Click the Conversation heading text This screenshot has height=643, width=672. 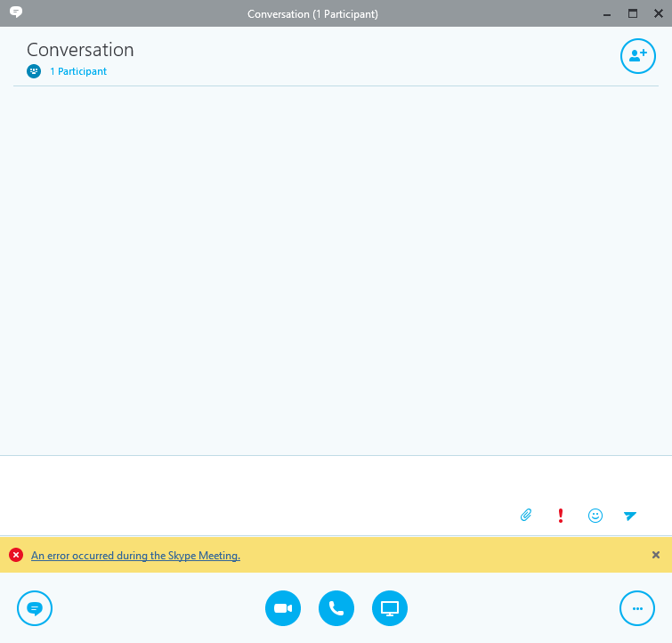pyautogui.click(x=80, y=50)
